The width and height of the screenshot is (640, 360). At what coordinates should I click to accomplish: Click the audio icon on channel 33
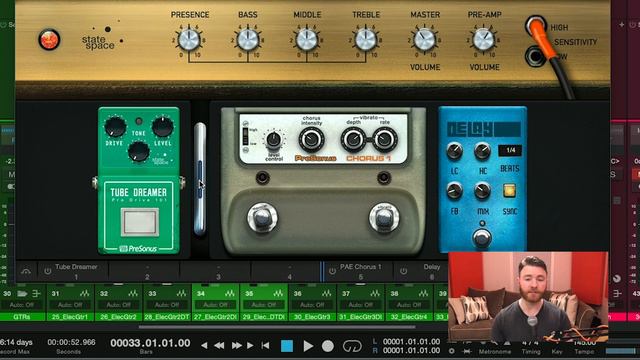click(181, 293)
